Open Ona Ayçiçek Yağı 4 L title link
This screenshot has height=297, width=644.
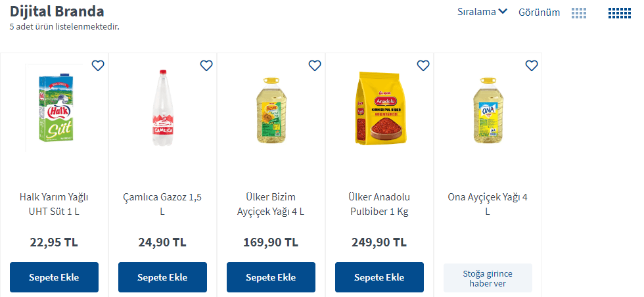(x=488, y=204)
